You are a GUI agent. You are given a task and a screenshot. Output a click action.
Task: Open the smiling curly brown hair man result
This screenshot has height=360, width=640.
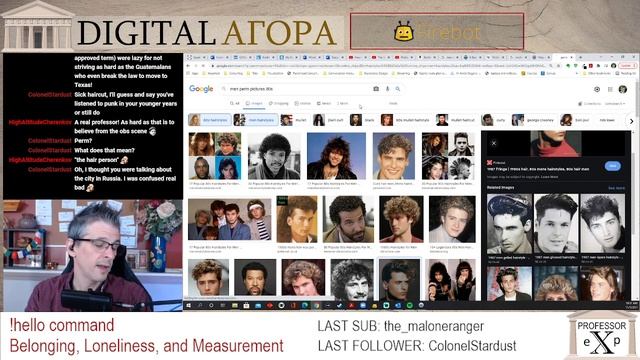394,156
